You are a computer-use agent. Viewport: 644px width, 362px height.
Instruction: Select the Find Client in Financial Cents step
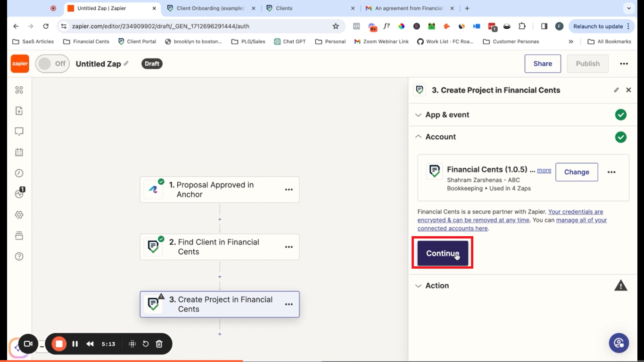coord(220,247)
